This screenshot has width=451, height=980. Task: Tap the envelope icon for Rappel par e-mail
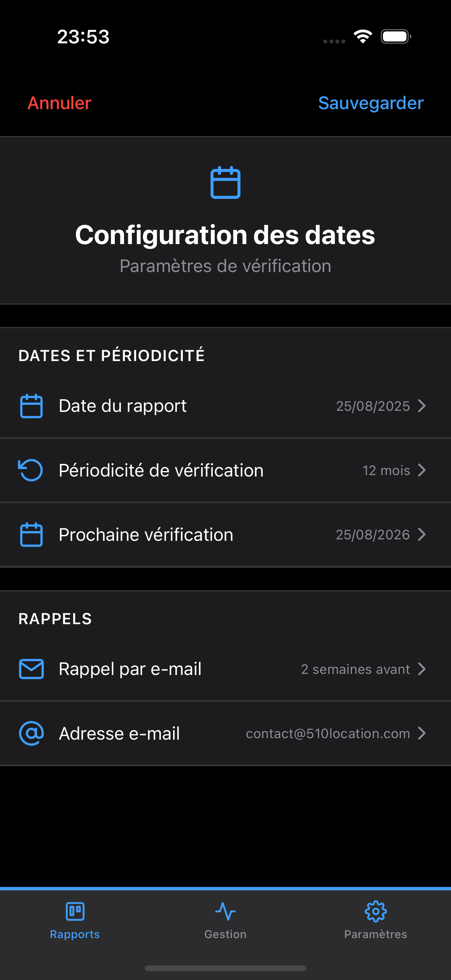(x=31, y=669)
